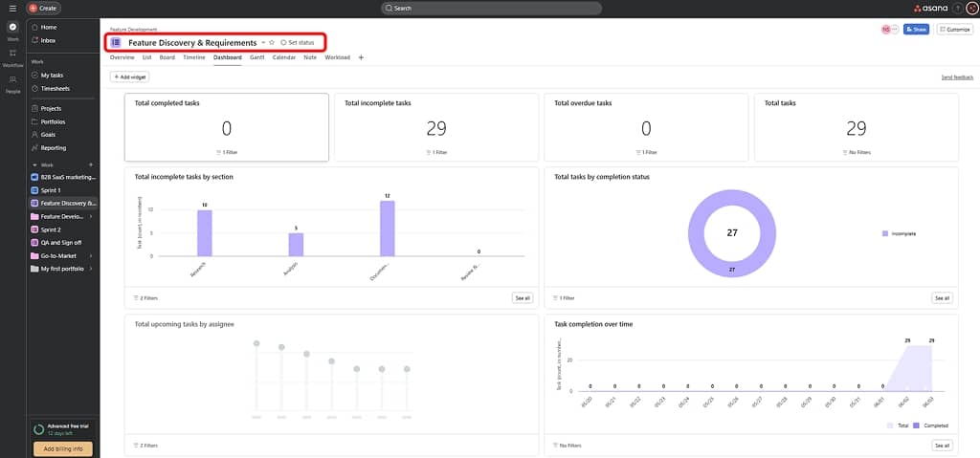Screen dimensions: 980x458
Task: Click the plus icon to add tab
Action: click(361, 57)
